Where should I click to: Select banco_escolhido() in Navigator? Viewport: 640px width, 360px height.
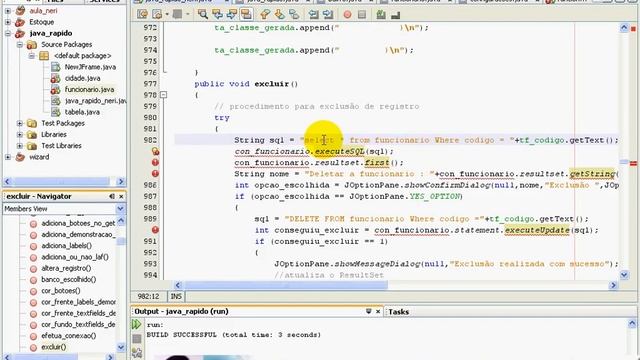coord(69,280)
